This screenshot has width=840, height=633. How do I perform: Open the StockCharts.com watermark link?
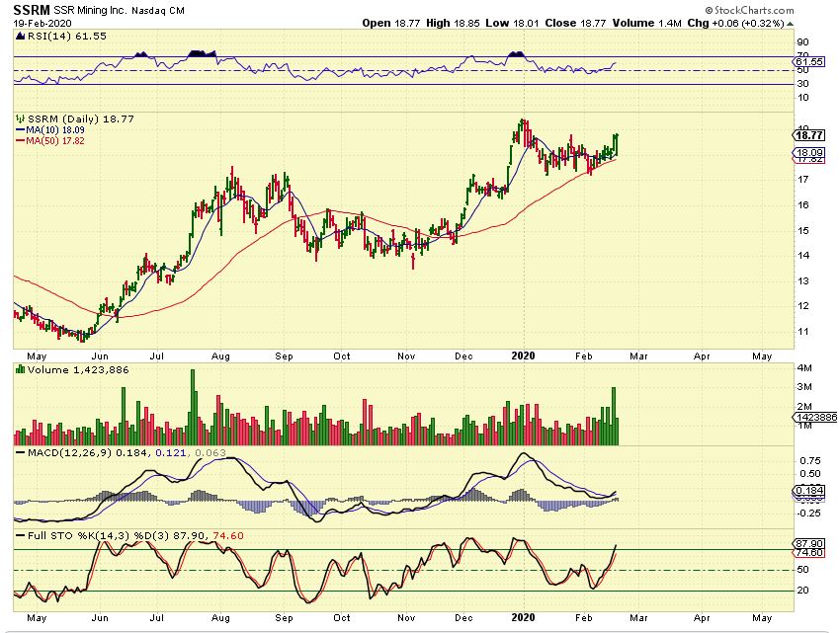(x=754, y=10)
